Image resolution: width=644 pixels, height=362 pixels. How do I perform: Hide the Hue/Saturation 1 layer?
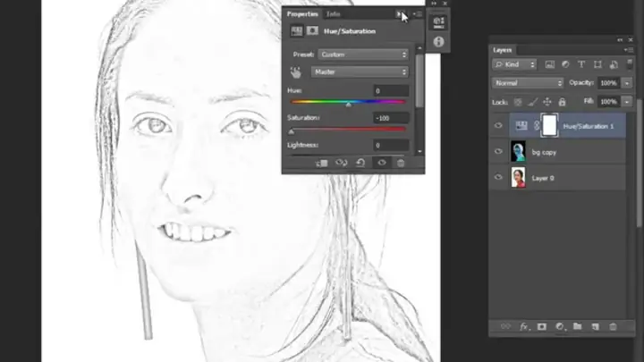(498, 126)
